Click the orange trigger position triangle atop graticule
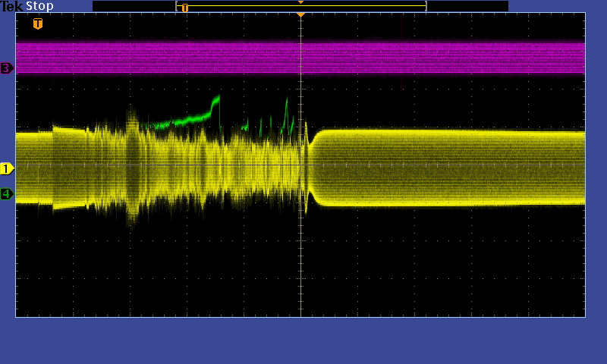The height and width of the screenshot is (364, 607). click(300, 15)
